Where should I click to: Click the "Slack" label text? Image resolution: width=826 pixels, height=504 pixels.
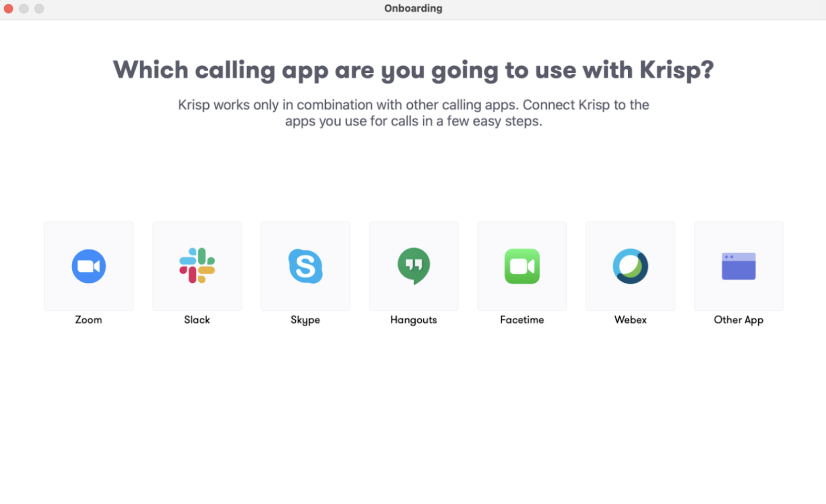point(197,320)
